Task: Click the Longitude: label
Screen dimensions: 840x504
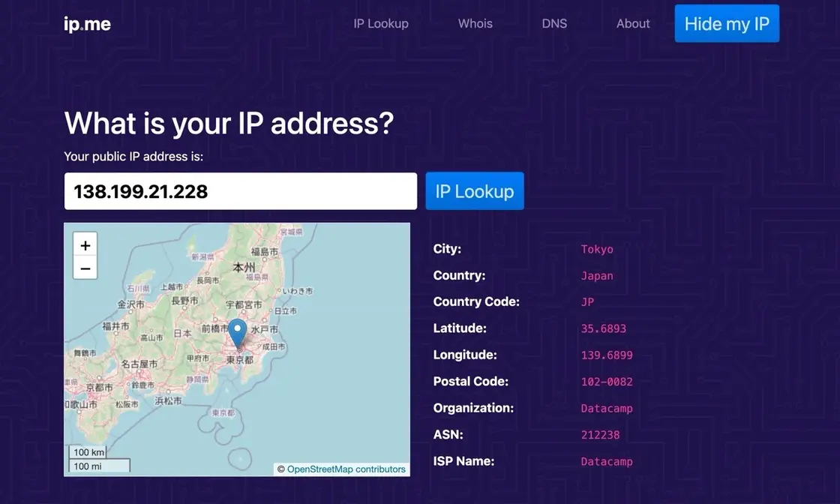Action: [465, 355]
